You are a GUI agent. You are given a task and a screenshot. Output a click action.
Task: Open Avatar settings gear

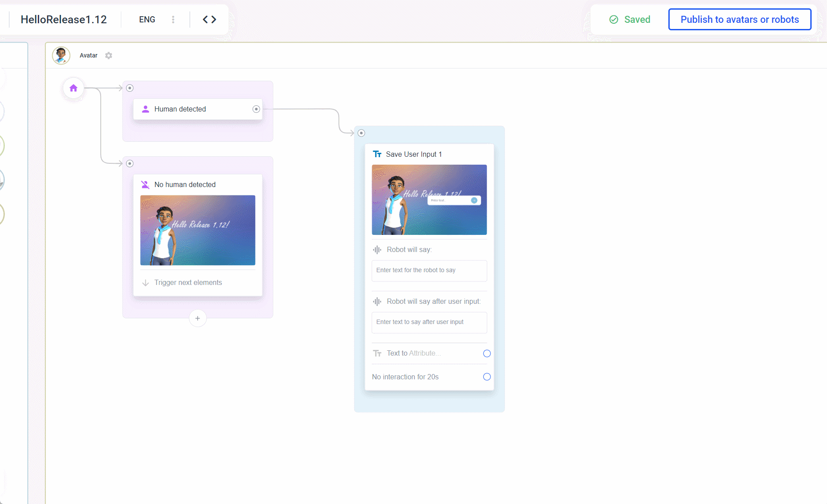(109, 56)
